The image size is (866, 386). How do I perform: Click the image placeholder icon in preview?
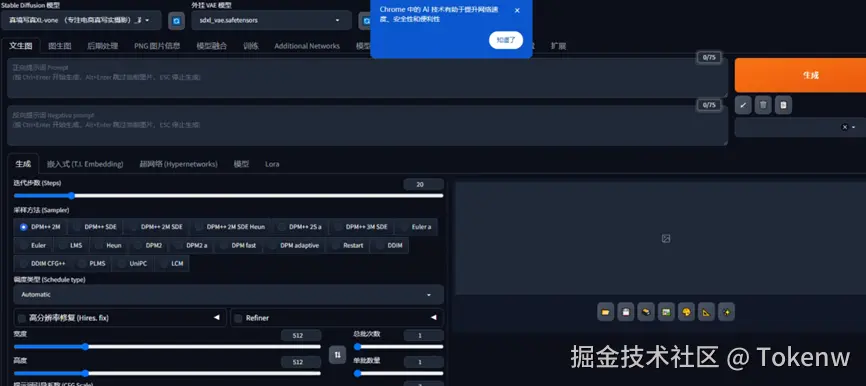(666, 239)
